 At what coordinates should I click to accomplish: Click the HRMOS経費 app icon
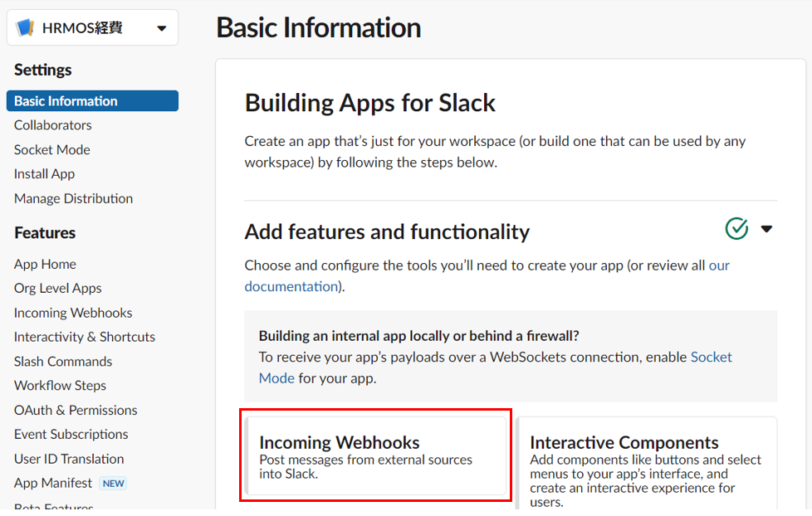(x=25, y=27)
